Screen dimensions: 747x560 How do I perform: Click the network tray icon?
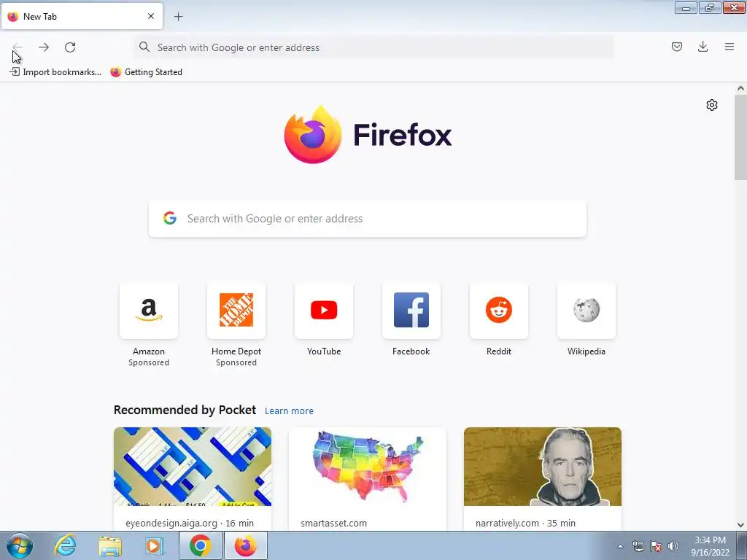[x=638, y=546]
